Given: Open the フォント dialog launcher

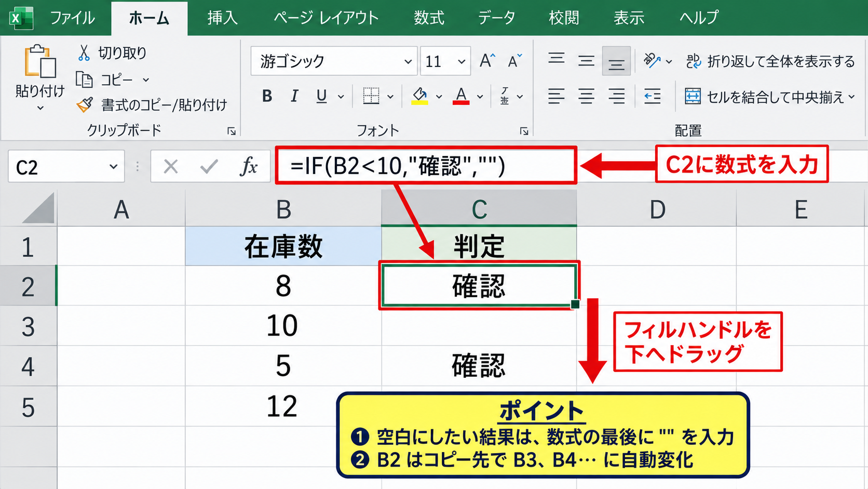Looking at the screenshot, I should (x=524, y=131).
